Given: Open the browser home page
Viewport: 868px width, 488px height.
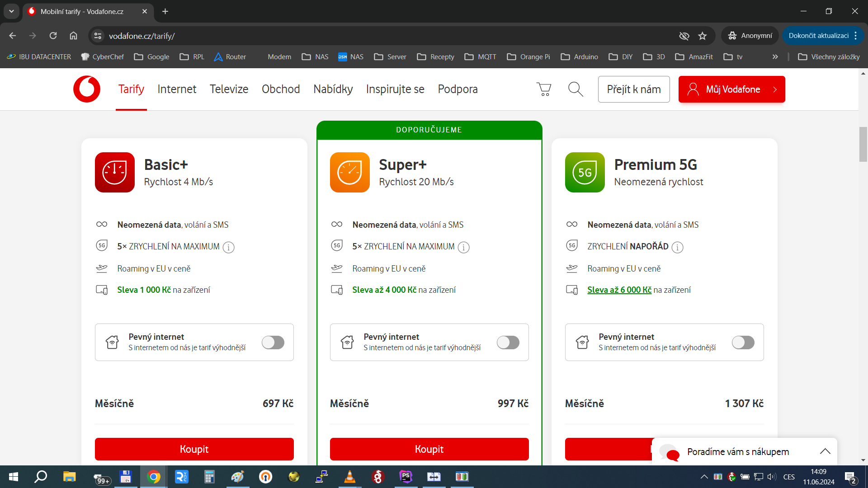Looking at the screenshot, I should point(73,36).
